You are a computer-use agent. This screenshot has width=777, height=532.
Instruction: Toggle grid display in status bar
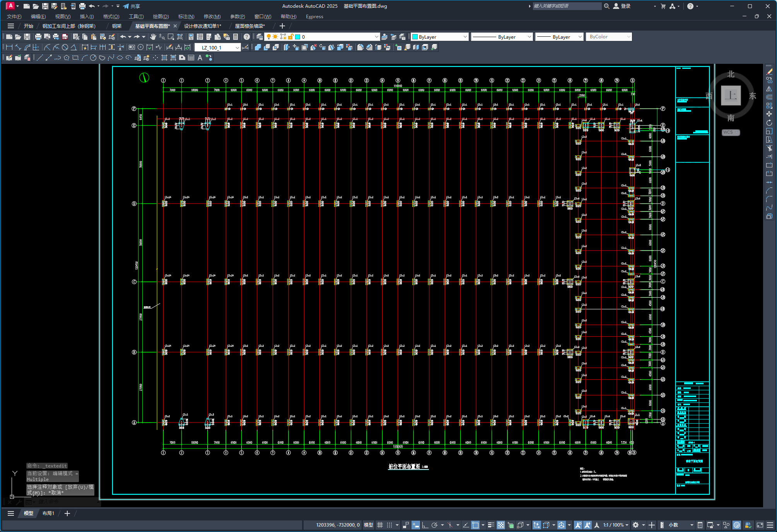click(380, 525)
